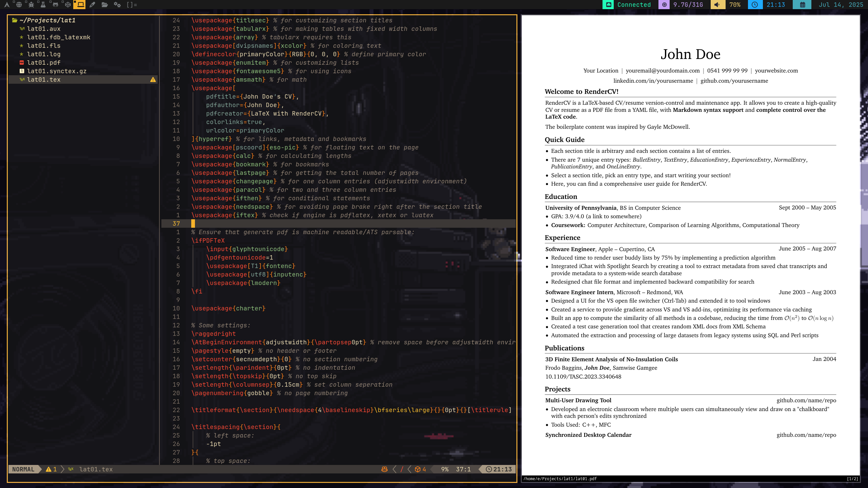Click the github.com/yourusername link in PDF

pyautogui.click(x=734, y=81)
